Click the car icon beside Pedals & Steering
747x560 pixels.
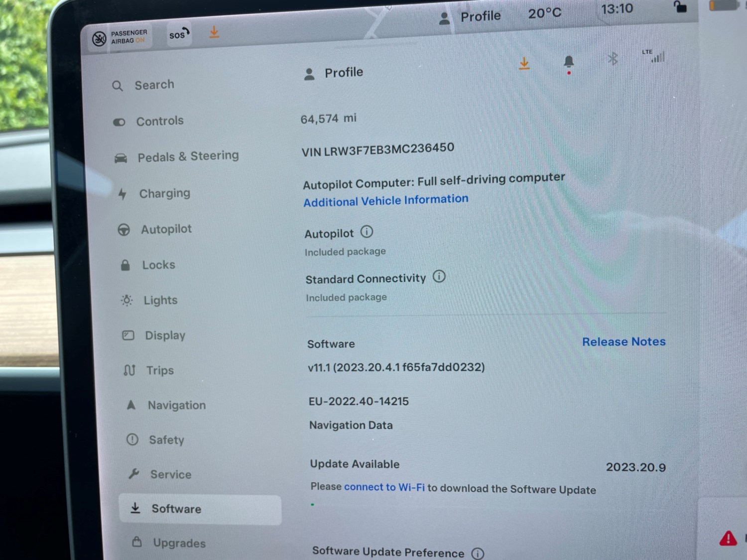121,158
